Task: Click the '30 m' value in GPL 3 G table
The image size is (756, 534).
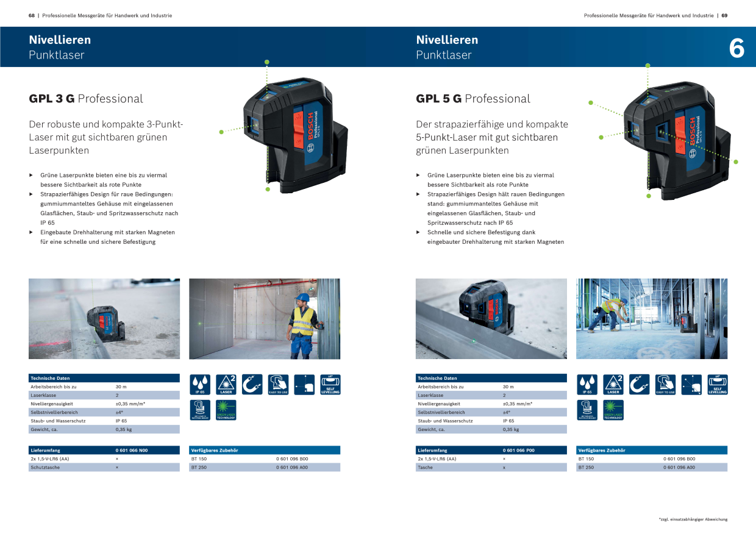Action: click(121, 387)
